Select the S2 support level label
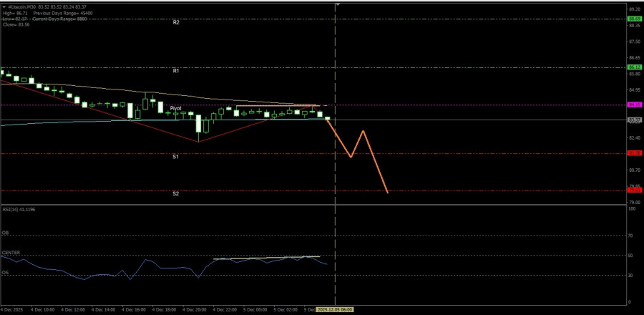 [x=175, y=194]
